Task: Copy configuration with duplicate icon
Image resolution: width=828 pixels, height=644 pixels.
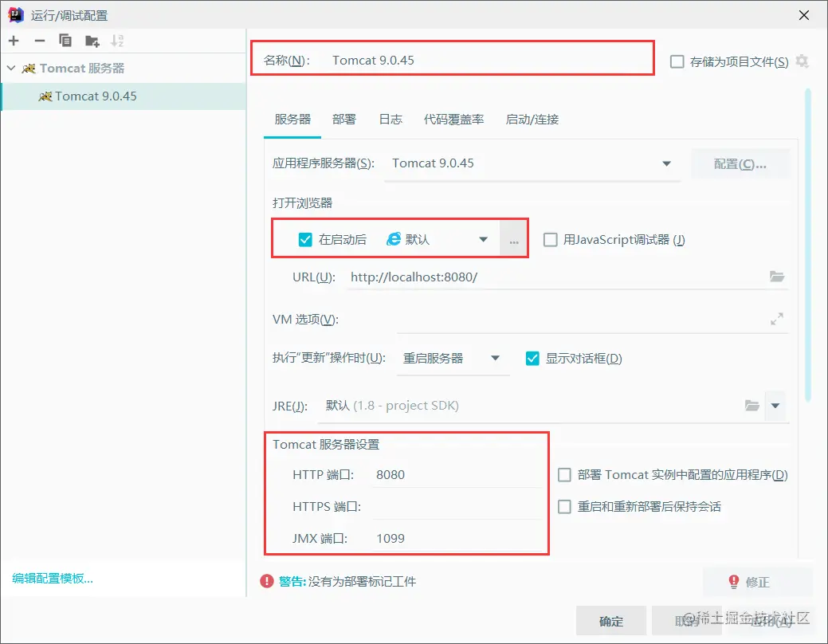Action: point(65,41)
